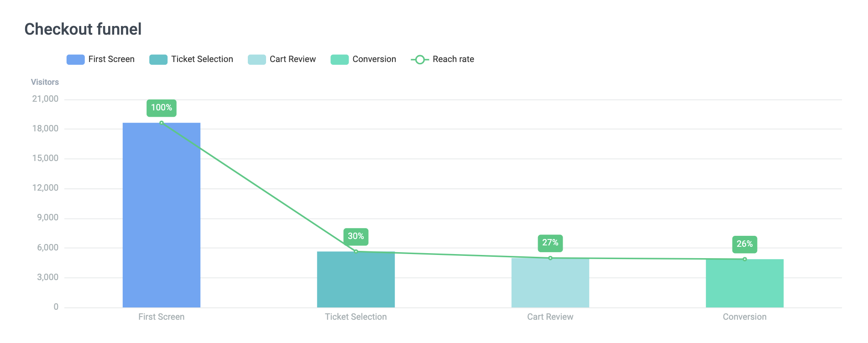The width and height of the screenshot is (868, 343).
Task: Click the green Conversion legend swatch
Action: pyautogui.click(x=340, y=60)
